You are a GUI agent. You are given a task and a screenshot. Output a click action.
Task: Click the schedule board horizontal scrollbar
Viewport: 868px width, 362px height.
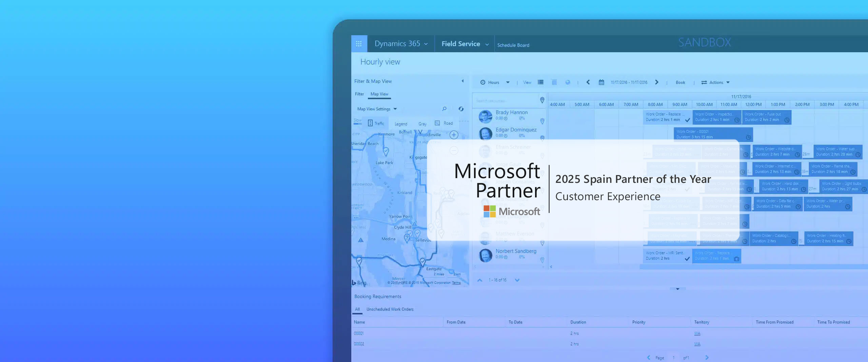746,267
